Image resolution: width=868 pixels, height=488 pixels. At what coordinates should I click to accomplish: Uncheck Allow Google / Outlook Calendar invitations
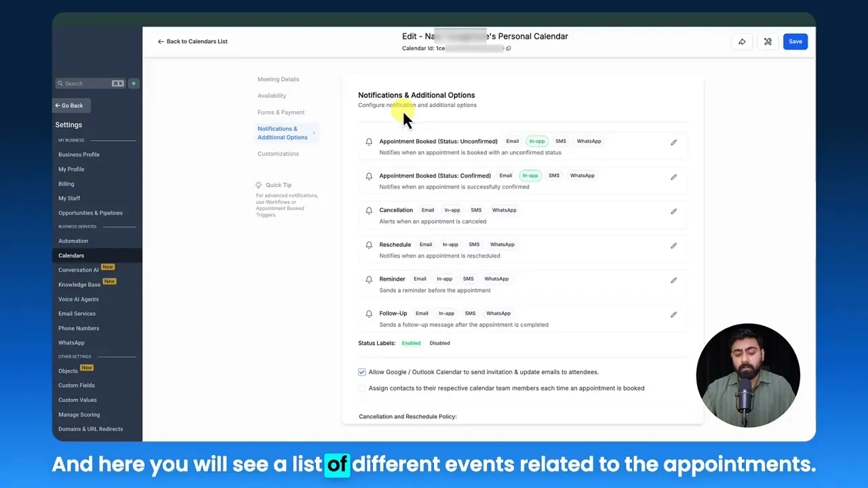[x=361, y=371]
